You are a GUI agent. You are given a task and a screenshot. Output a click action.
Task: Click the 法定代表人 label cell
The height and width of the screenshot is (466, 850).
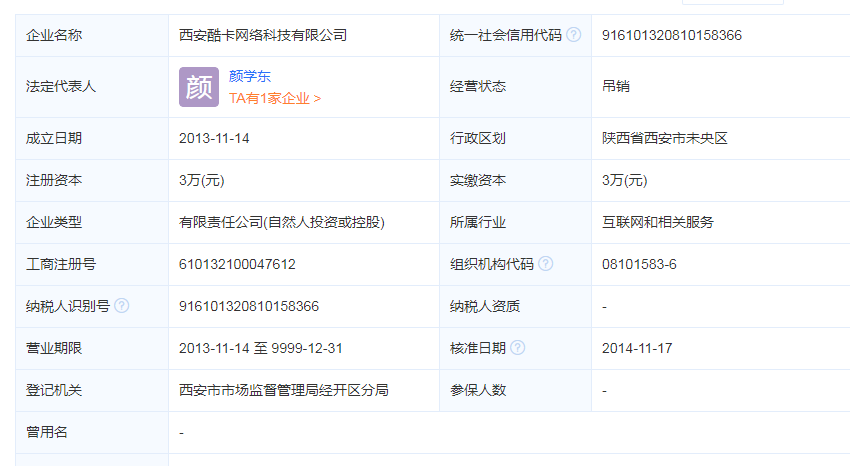tap(92, 87)
